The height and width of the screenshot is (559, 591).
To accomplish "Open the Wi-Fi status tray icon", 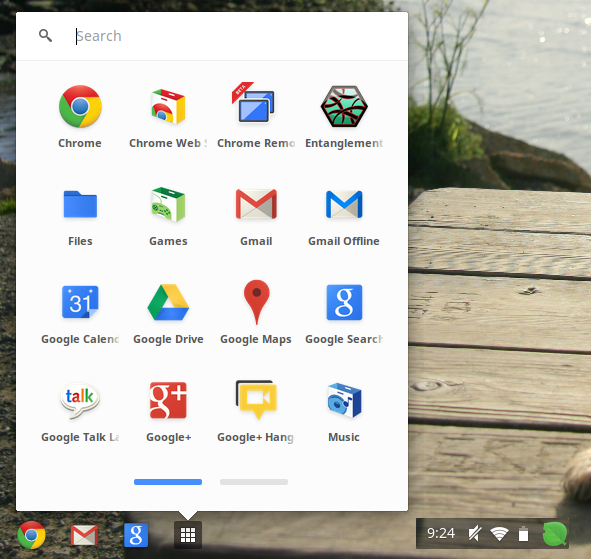I will click(499, 534).
